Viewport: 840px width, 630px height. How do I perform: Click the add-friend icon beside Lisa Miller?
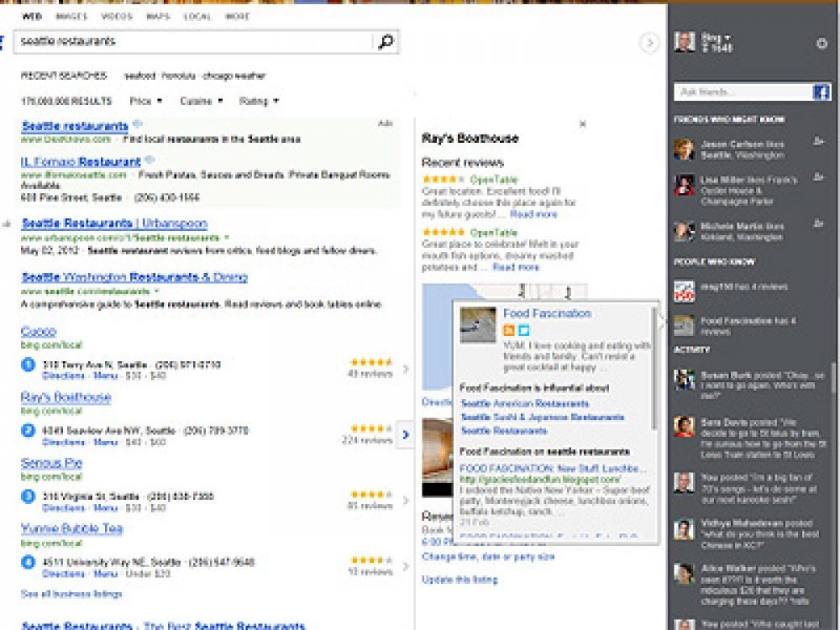click(817, 176)
